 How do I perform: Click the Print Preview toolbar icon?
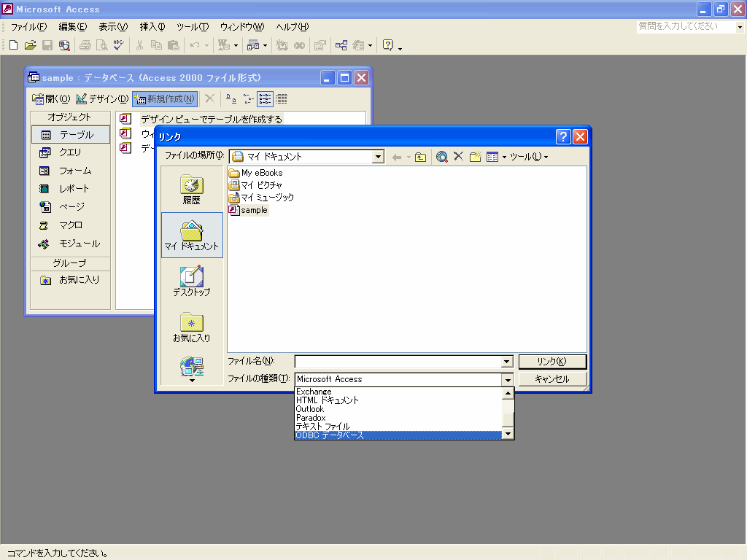(102, 45)
